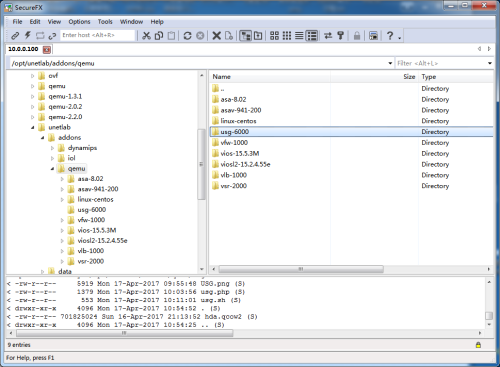Click the Connect link icon in toolbar
Image resolution: width=500 pixels, height=367 pixels.
pyautogui.click(x=15, y=35)
